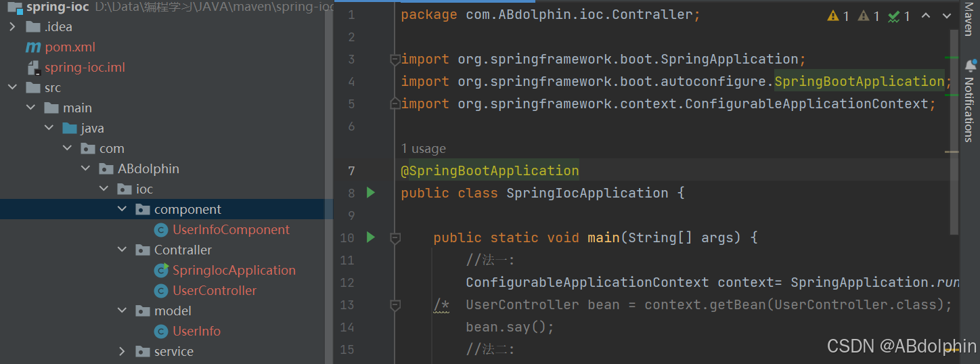This screenshot has height=364, width=980.
Task: Run main method from gutter icon line 10
Action: point(370,237)
